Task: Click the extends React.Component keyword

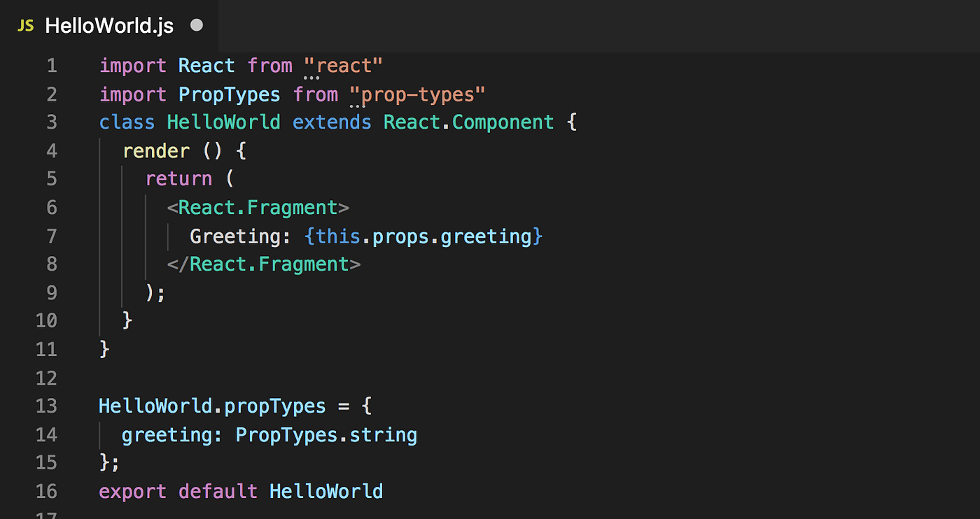Action: click(332, 122)
